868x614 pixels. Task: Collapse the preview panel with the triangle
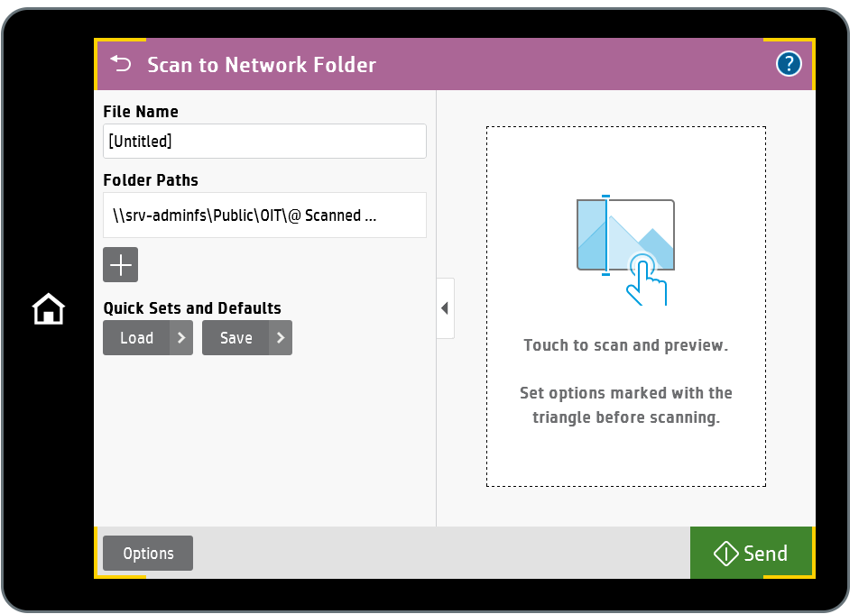click(x=445, y=308)
